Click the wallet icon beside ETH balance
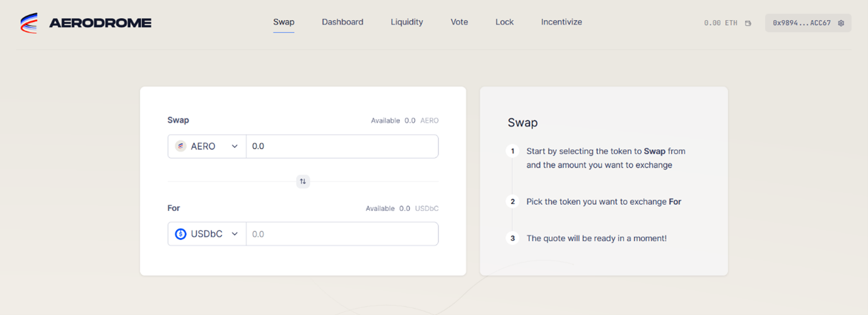 [748, 23]
